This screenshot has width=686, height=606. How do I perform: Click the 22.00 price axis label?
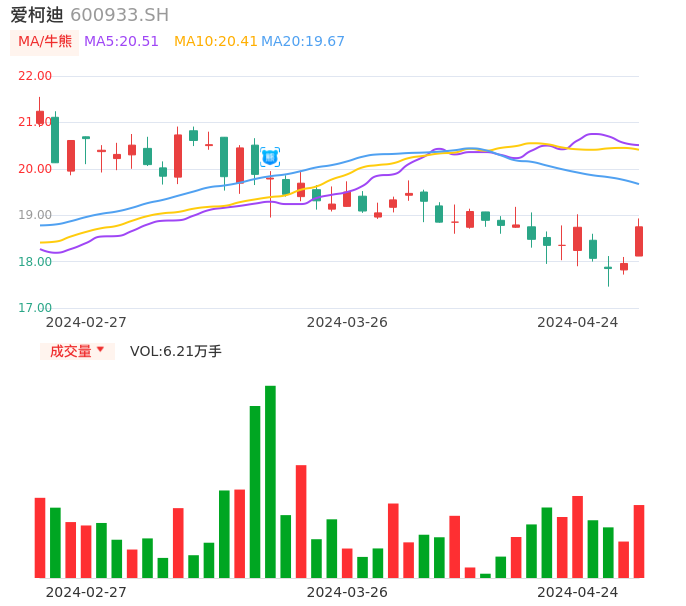pyautogui.click(x=36, y=76)
